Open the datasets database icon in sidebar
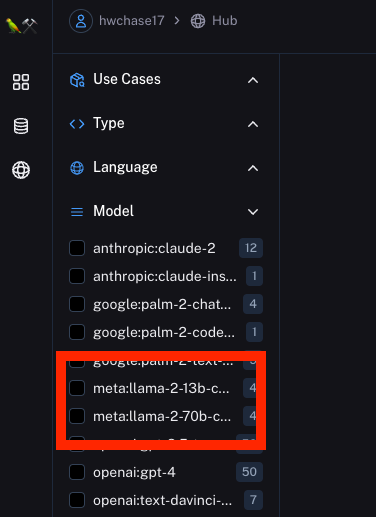Viewport: 376px width, 517px height. point(21,126)
